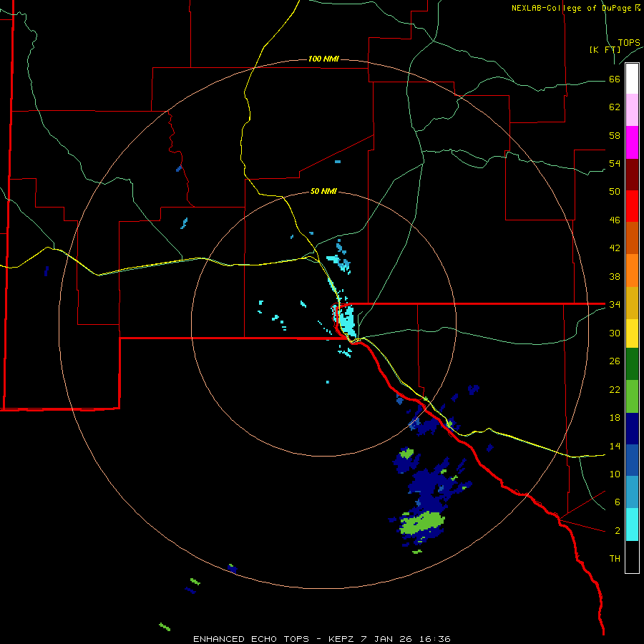Viewport: 644px width, 644px height.
Task: Click the 26 legend value
Action: click(615, 361)
